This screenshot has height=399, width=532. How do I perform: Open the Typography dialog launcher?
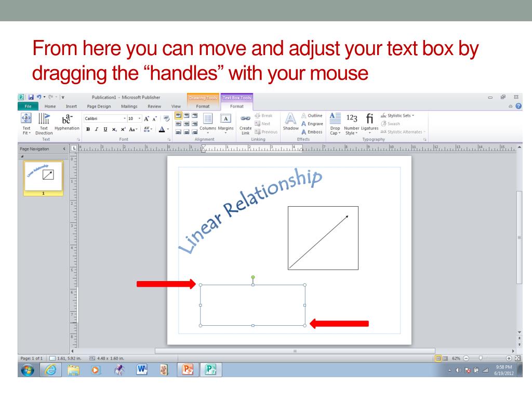(x=424, y=139)
